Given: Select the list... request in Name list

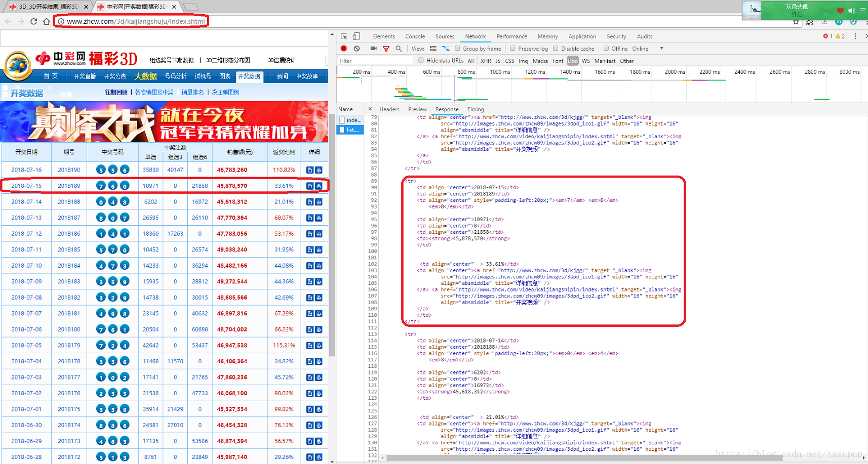Looking at the screenshot, I should click(350, 130).
